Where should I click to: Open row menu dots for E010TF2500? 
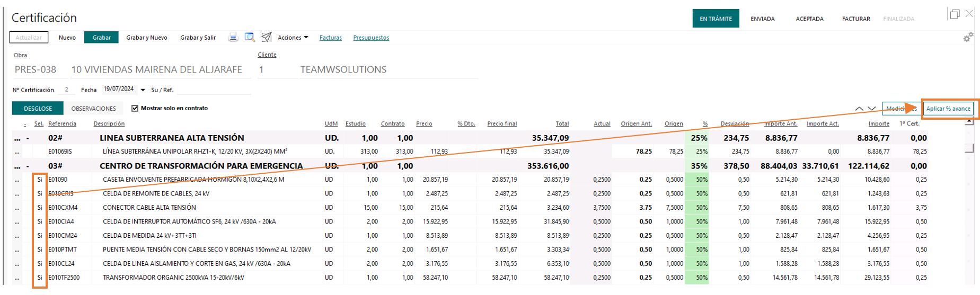(x=17, y=278)
